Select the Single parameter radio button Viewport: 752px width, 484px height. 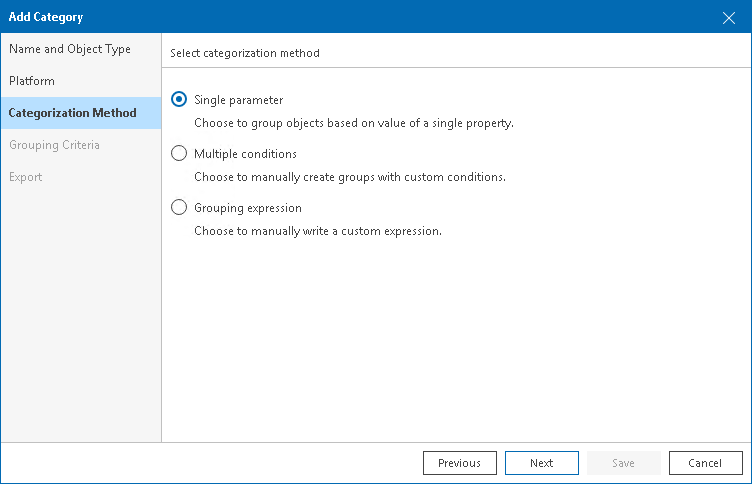[179, 100]
